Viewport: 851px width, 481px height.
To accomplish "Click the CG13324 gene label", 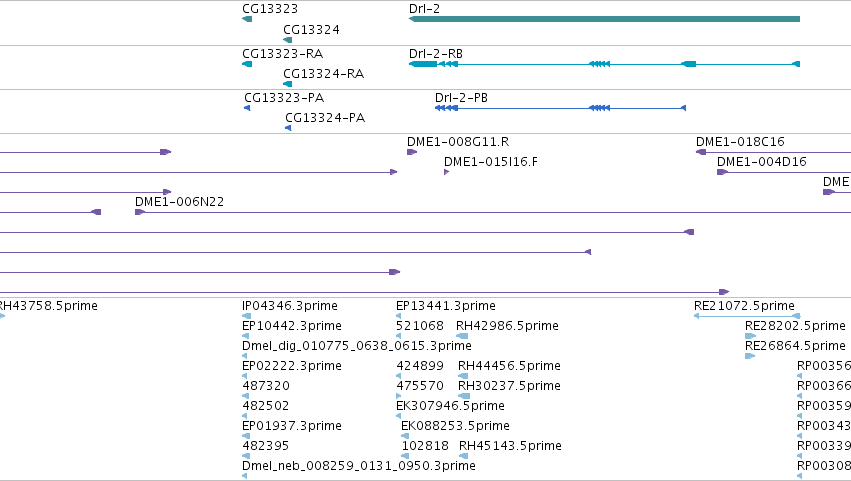I will pyautogui.click(x=312, y=30).
